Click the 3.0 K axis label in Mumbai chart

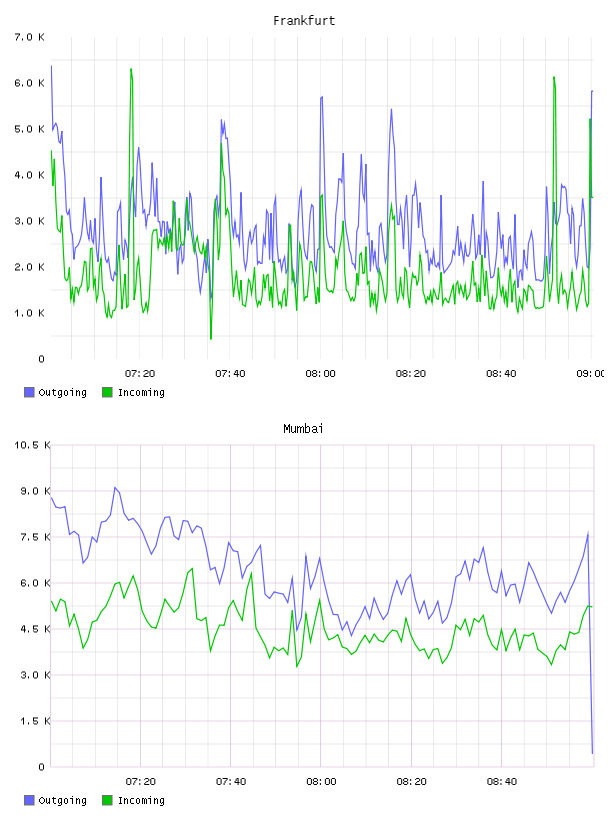tap(35, 675)
